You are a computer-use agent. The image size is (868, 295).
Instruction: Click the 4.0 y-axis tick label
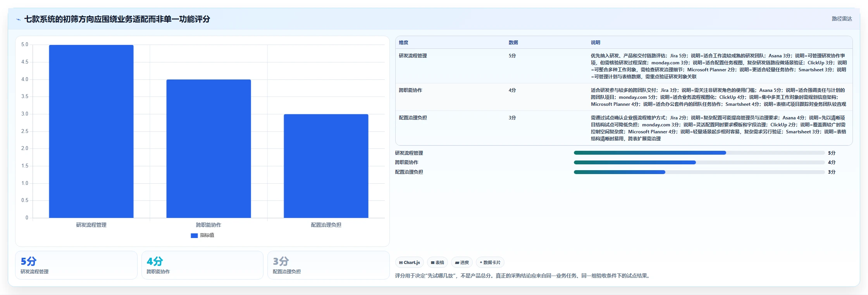point(25,79)
